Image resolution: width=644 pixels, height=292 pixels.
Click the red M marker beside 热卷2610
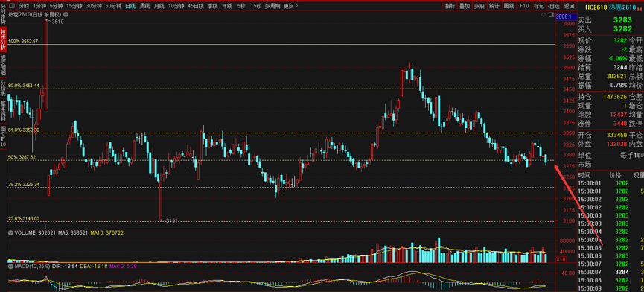click(x=639, y=9)
